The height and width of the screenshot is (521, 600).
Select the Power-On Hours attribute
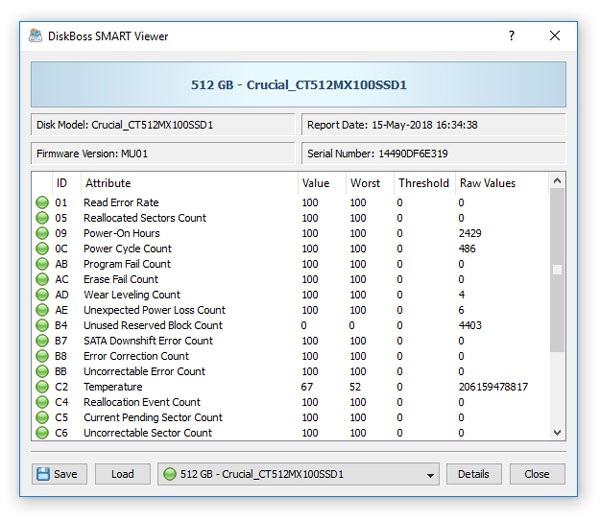click(122, 233)
